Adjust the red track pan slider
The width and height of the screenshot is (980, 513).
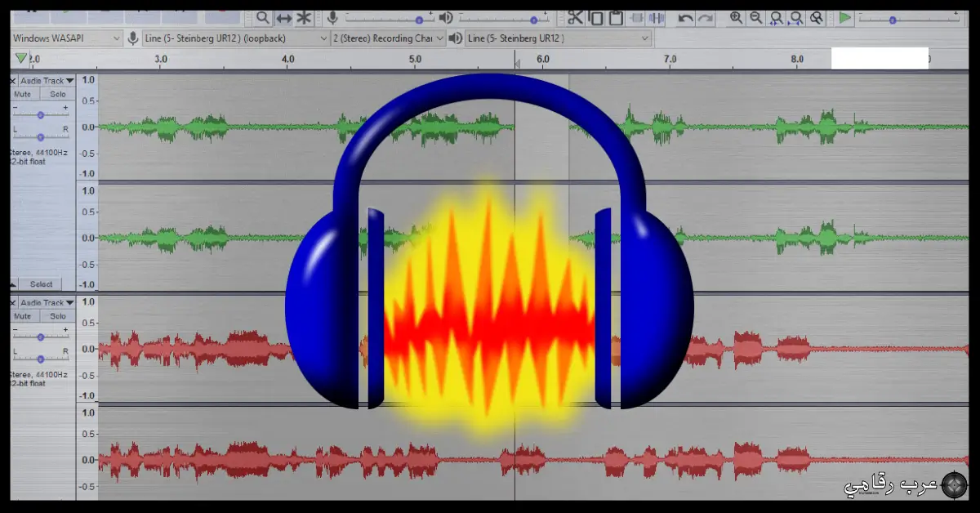click(x=41, y=359)
